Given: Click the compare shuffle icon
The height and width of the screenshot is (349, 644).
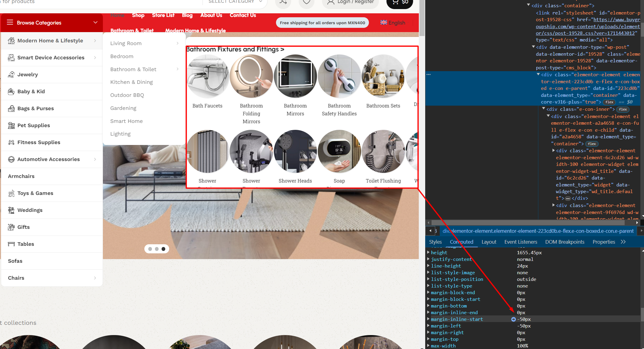Looking at the screenshot, I should [283, 2].
